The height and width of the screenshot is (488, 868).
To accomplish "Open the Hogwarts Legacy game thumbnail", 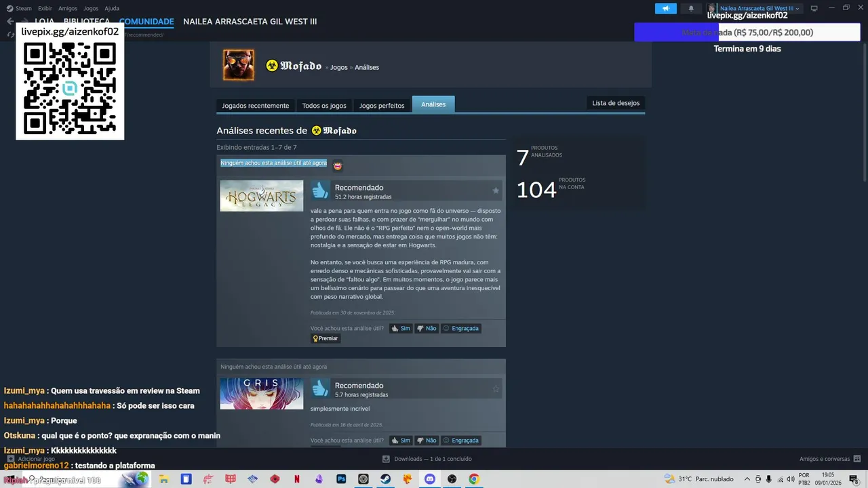I will pos(262,196).
